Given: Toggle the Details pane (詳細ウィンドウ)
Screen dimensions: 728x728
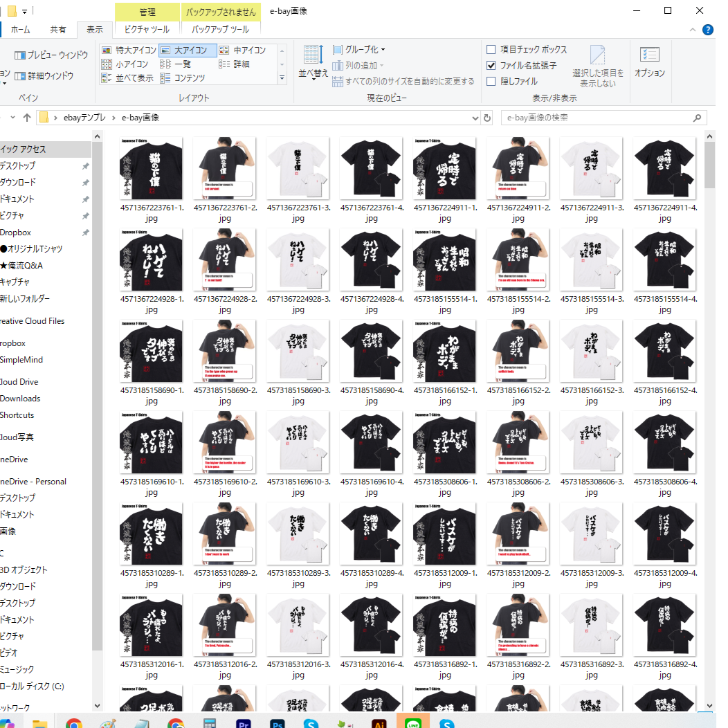Looking at the screenshot, I should tap(44, 75).
